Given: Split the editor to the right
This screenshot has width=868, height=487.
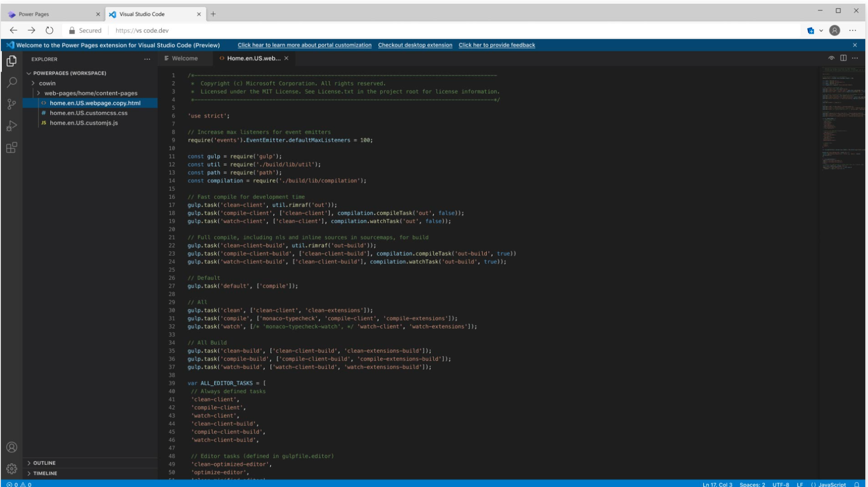Looking at the screenshot, I should [843, 58].
